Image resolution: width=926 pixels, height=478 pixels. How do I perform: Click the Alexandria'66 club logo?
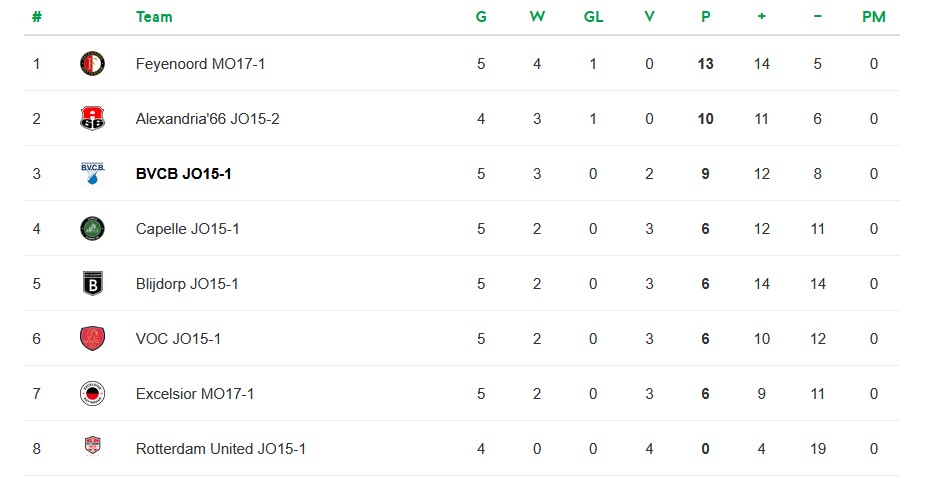click(x=92, y=119)
